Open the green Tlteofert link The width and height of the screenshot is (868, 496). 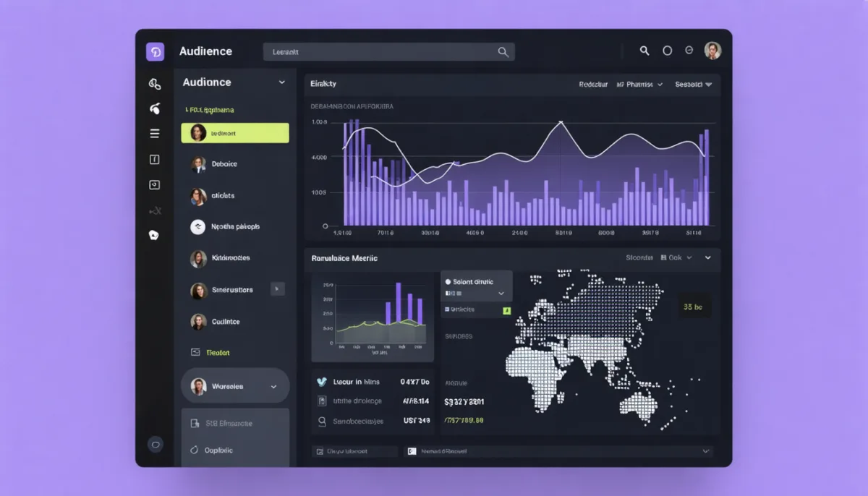[x=218, y=353]
